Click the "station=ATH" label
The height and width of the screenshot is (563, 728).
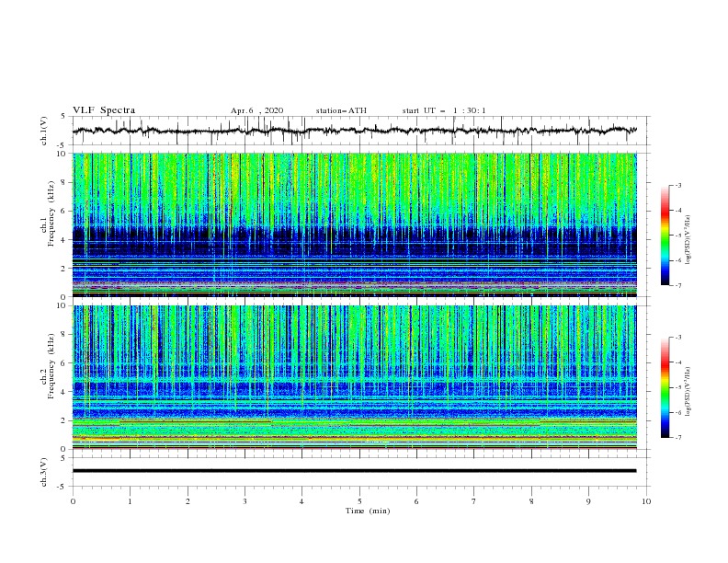(341, 110)
